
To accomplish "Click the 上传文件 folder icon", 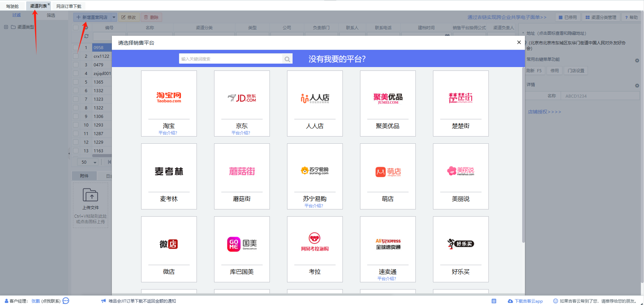I will [x=91, y=195].
